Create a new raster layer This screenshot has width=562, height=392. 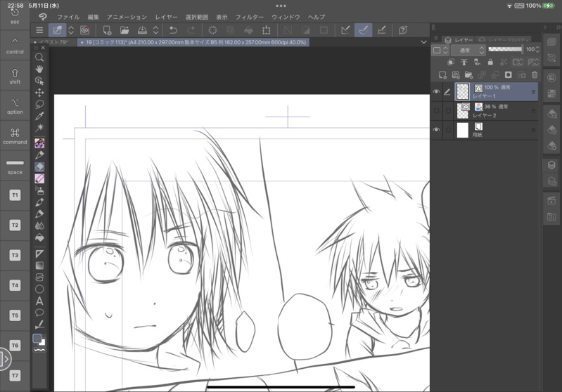[x=442, y=75]
